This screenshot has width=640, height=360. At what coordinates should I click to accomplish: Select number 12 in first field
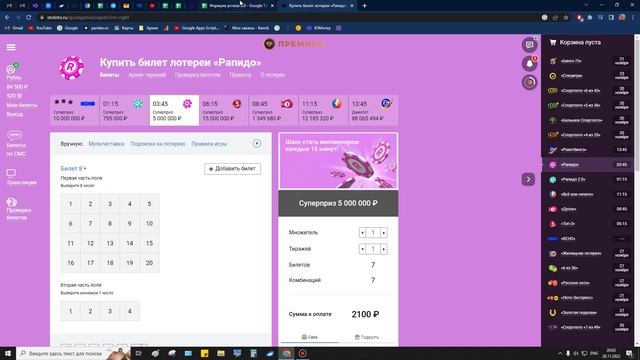90,243
